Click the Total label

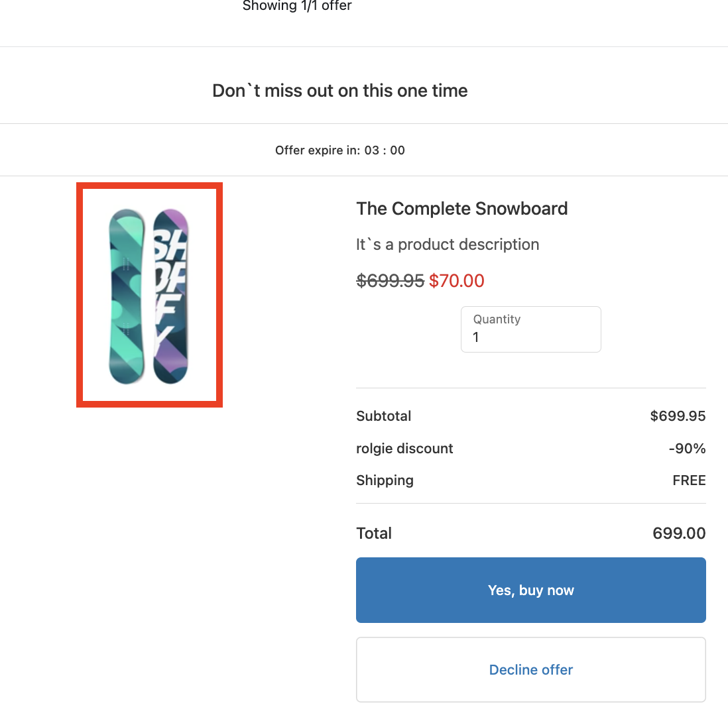(x=374, y=533)
